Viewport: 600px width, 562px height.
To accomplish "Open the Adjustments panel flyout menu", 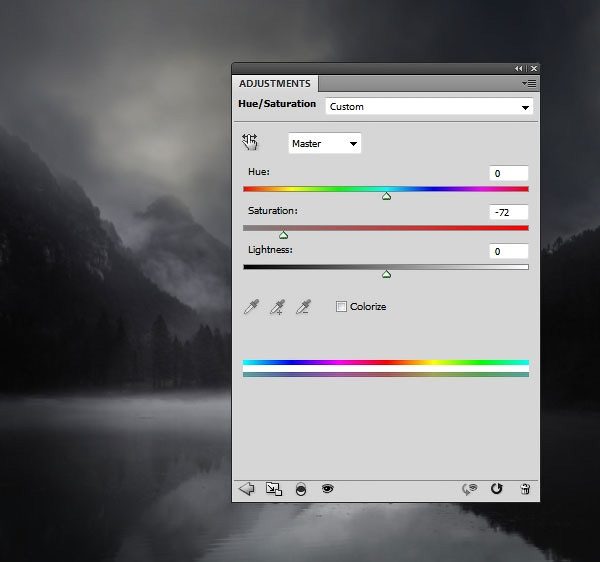I will (529, 83).
